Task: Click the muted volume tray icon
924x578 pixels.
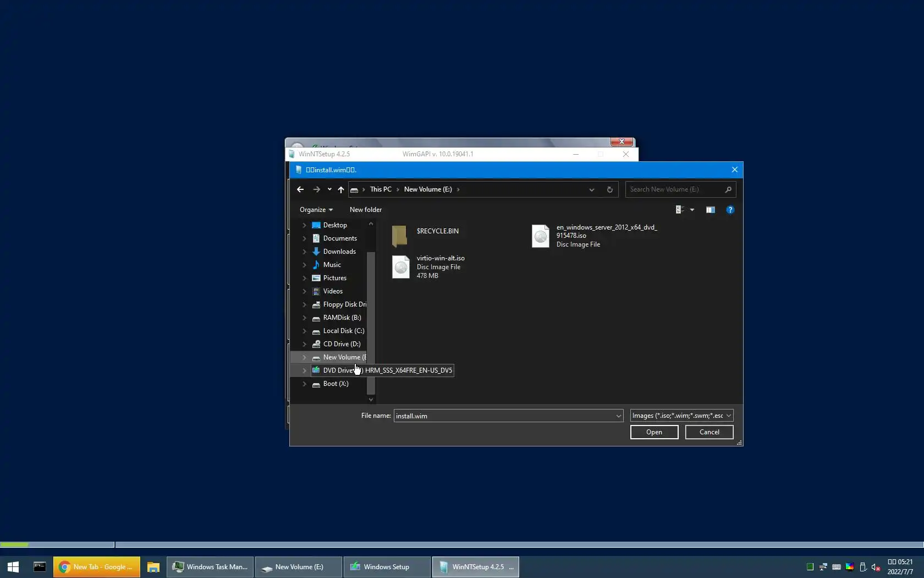Action: [x=876, y=567]
